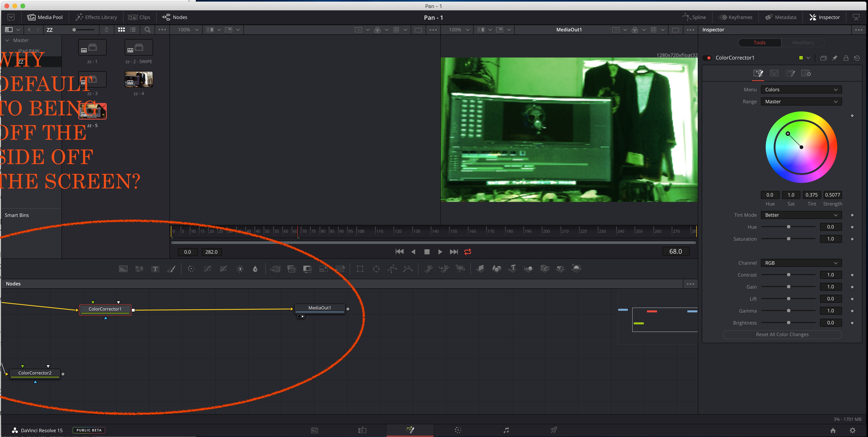Adjust the Contrast slider
The height and width of the screenshot is (437, 868).
tap(788, 275)
